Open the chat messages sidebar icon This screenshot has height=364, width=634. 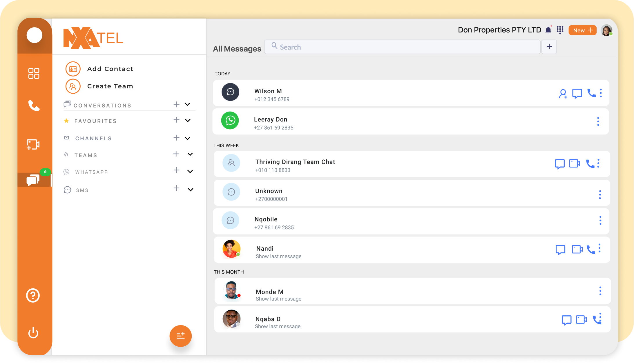point(32,180)
